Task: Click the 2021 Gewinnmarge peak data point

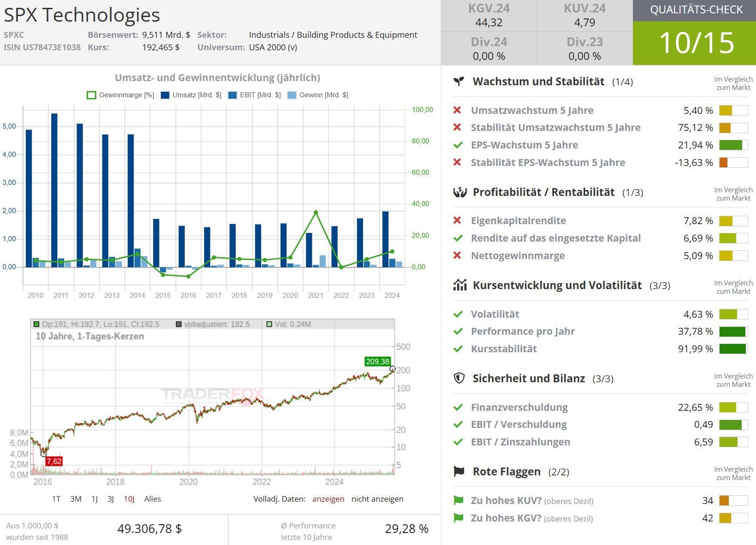Action: [316, 213]
